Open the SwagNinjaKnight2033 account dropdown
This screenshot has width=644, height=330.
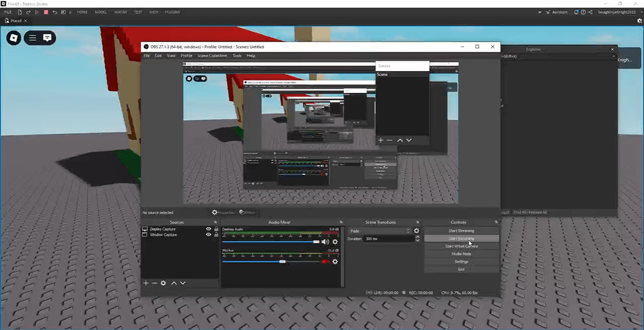[618, 13]
